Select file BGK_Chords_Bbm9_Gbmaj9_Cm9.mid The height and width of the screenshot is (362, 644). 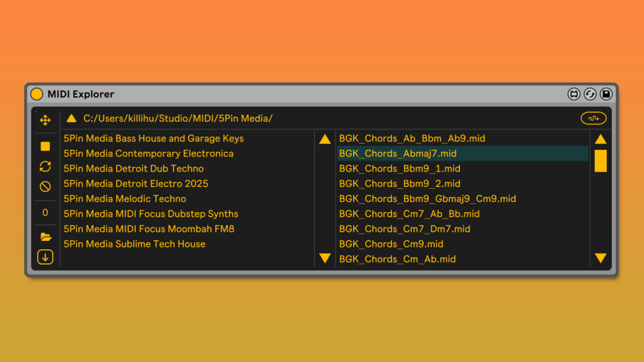pyautogui.click(x=427, y=199)
